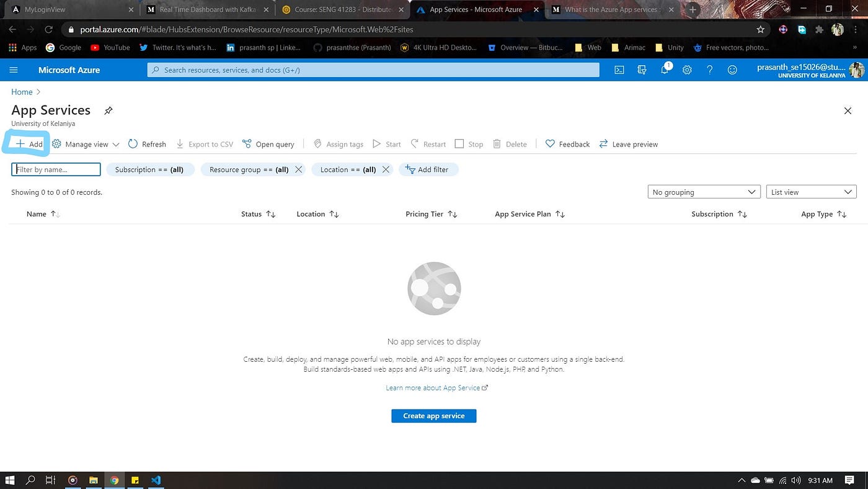
Task: Switch to Real Time Dashboard with Kafka tab
Action: 208,10
